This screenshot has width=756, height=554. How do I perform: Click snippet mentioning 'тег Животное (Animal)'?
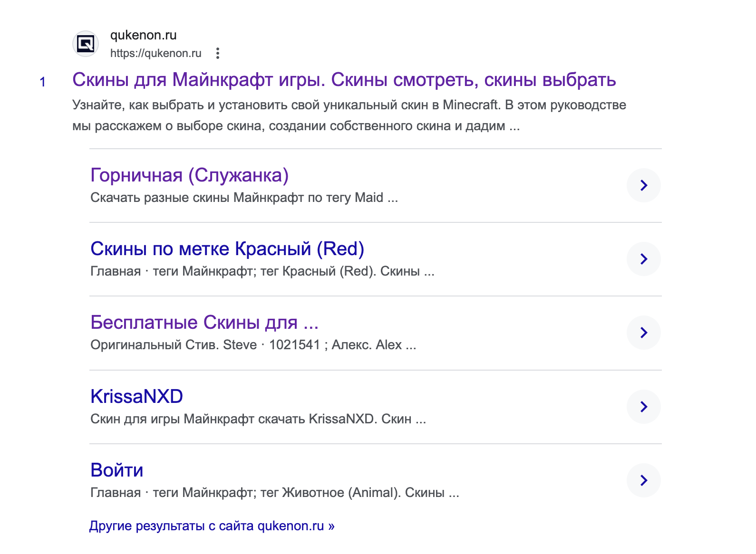click(275, 493)
